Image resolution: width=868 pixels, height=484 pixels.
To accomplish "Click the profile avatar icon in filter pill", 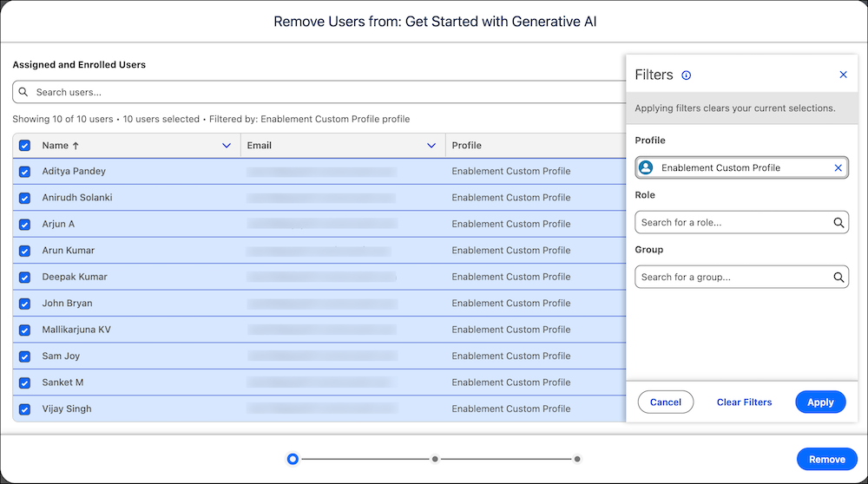I will tap(646, 167).
